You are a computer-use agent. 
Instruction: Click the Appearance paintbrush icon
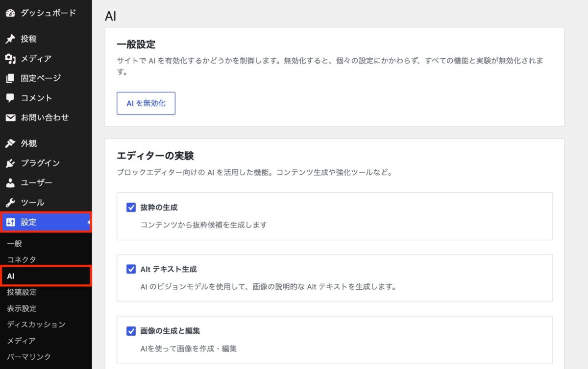coord(10,143)
